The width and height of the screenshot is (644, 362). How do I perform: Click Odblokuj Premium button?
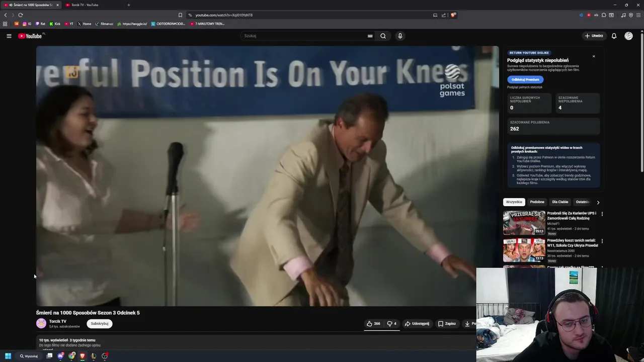tap(525, 79)
